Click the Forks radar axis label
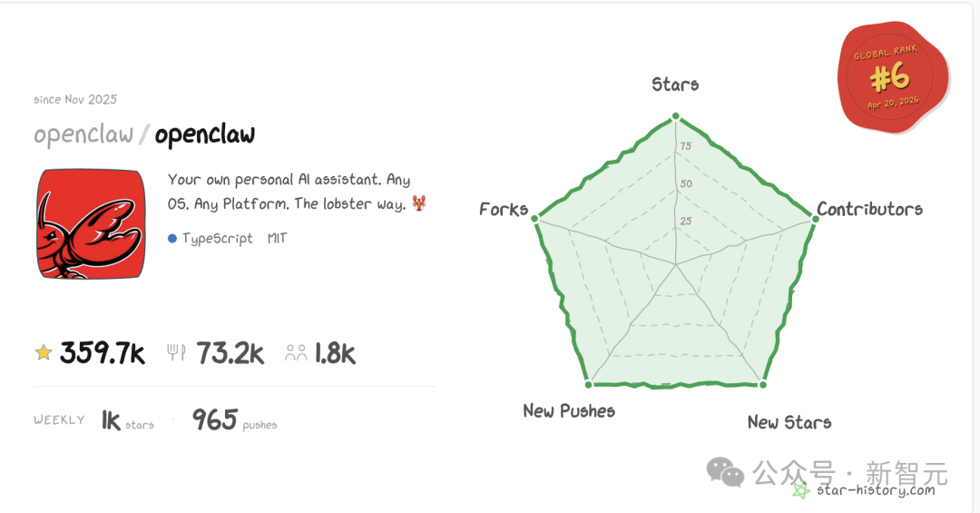The width and height of the screenshot is (980, 513). click(504, 210)
